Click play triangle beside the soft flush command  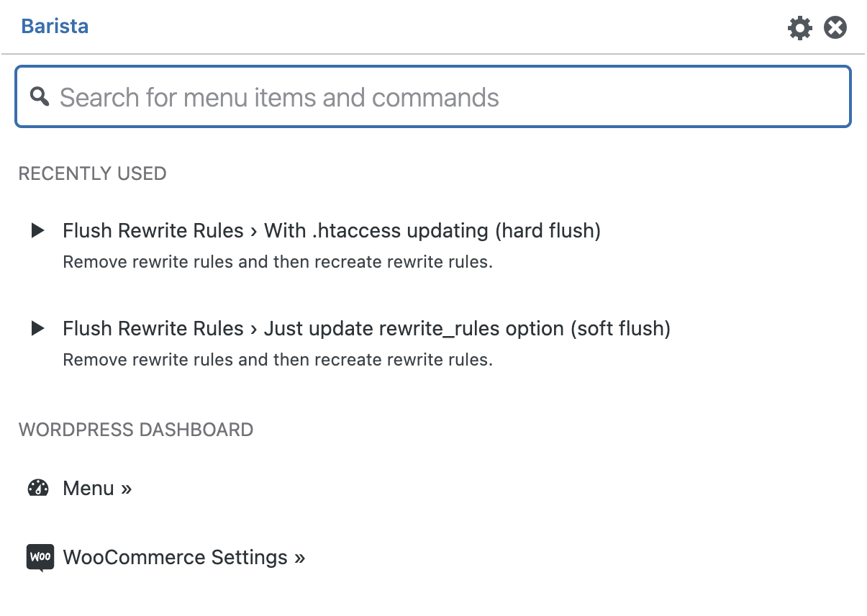[38, 329]
